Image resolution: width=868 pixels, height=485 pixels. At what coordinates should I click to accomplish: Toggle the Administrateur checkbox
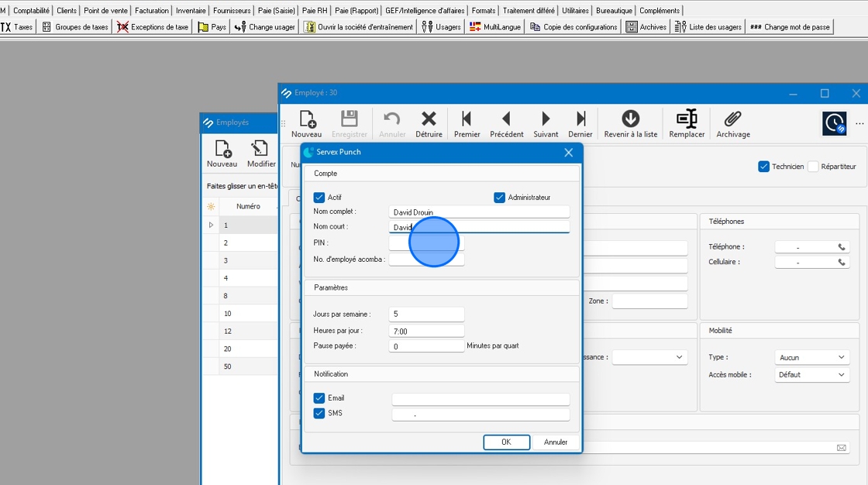(x=500, y=198)
